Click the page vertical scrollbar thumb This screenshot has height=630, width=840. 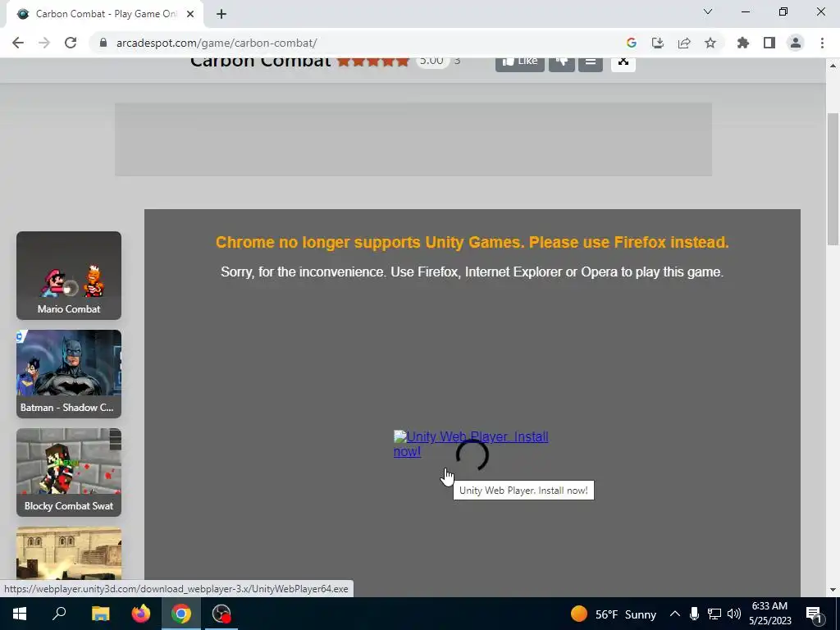point(833,180)
